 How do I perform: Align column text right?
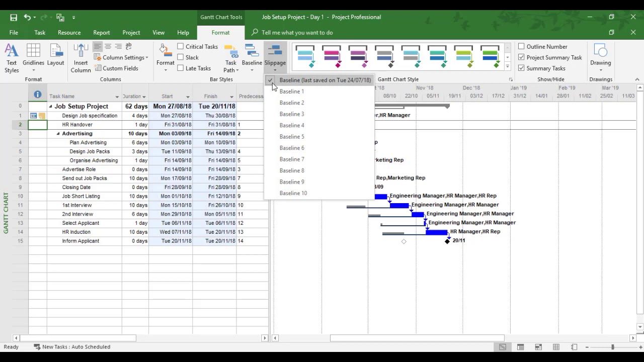click(118, 47)
